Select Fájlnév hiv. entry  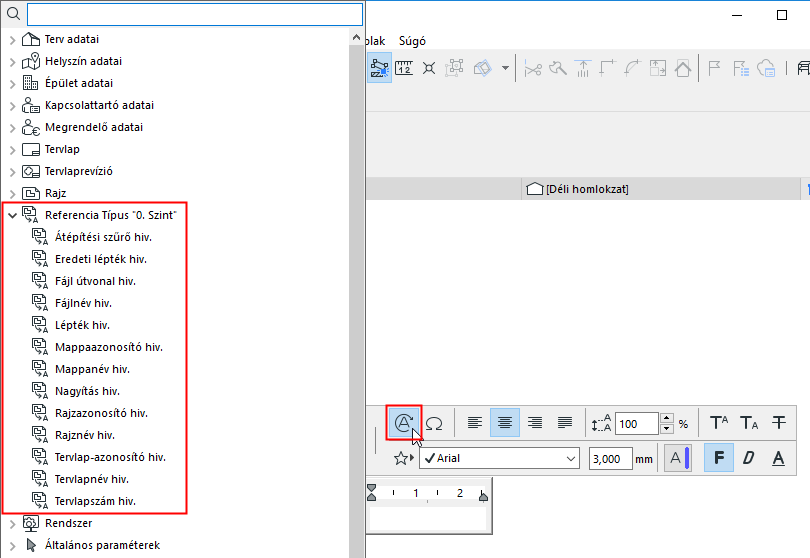click(x=83, y=303)
